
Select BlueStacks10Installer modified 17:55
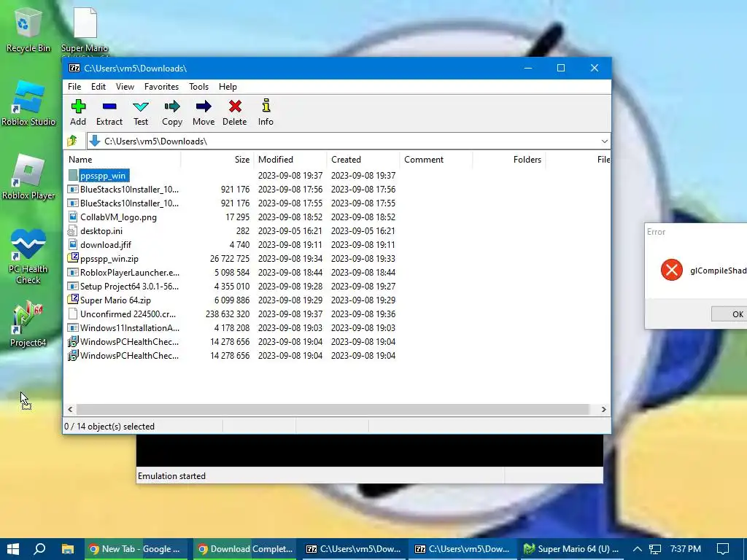(x=231, y=203)
